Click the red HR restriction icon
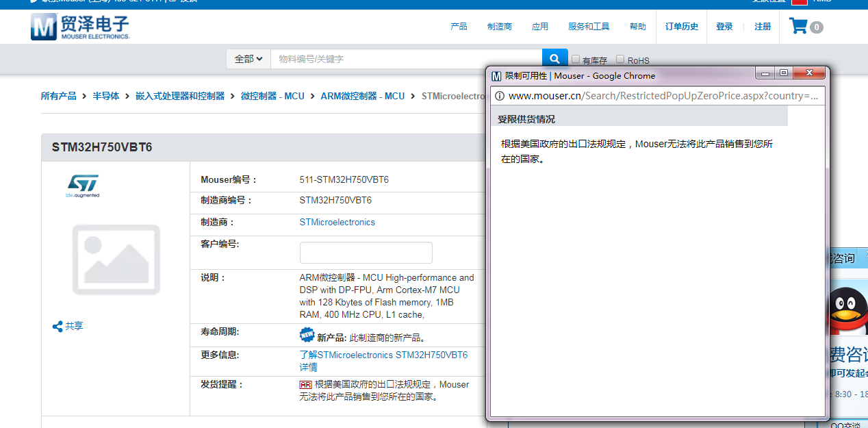868x428 pixels. 306,385
